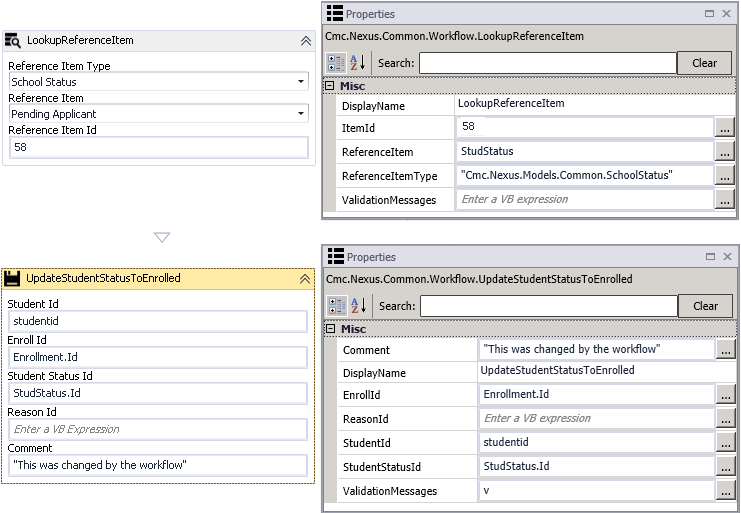Click the StudentStatusId property value StudStatus.Id

pyautogui.click(x=596, y=467)
